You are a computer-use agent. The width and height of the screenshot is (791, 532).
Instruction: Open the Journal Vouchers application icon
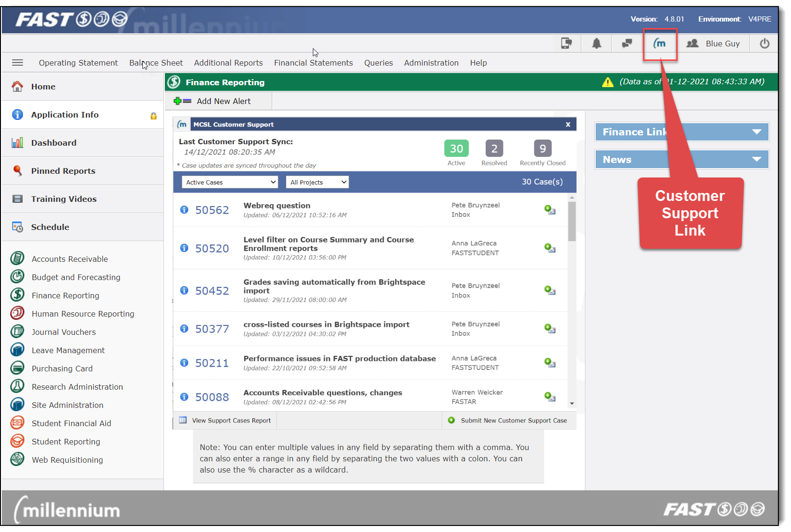17,332
